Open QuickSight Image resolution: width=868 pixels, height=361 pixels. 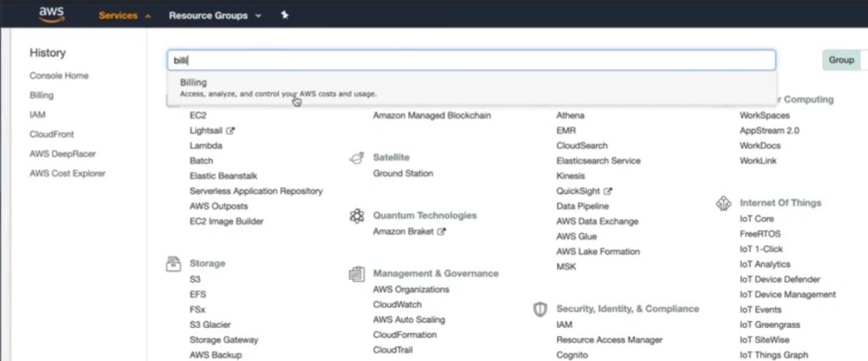[578, 191]
